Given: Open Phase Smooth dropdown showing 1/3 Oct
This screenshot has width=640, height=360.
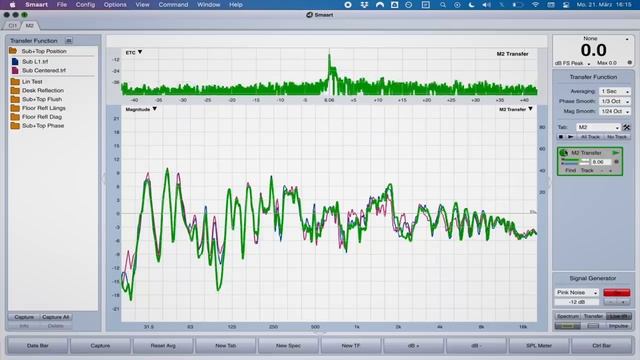Looking at the screenshot, I should click(615, 101).
